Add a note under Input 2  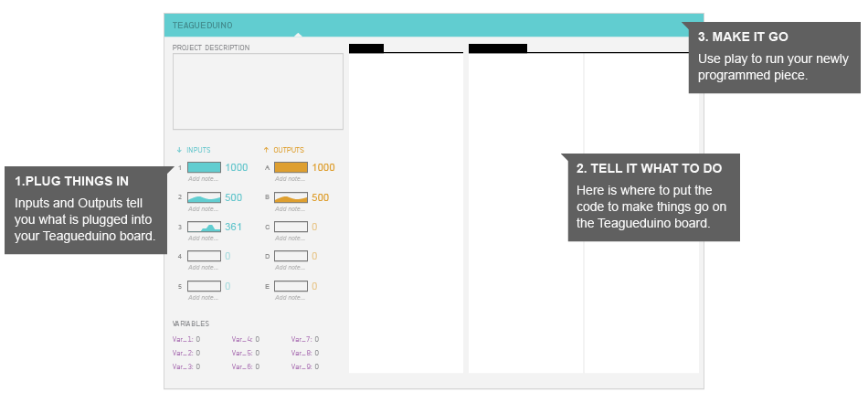point(203,208)
